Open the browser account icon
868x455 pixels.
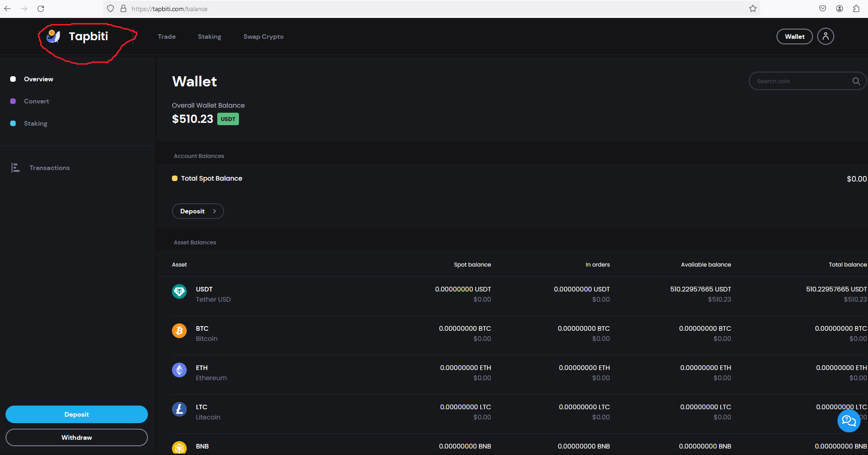tap(839, 8)
